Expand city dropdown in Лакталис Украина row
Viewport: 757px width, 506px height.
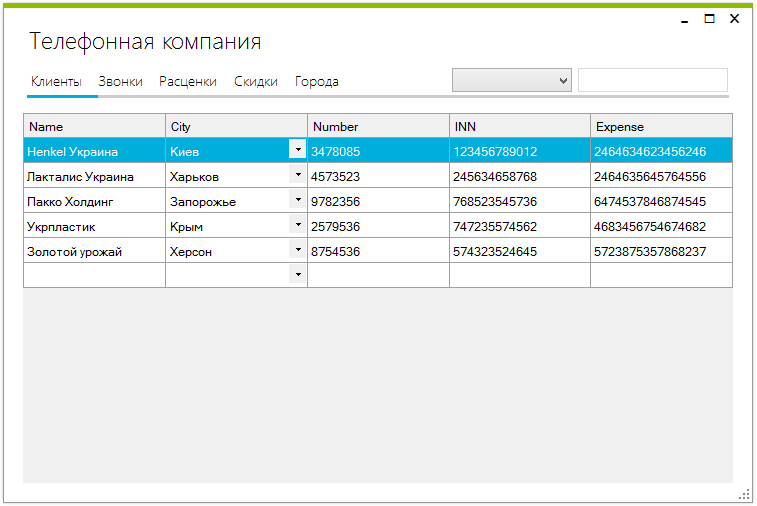pos(298,174)
